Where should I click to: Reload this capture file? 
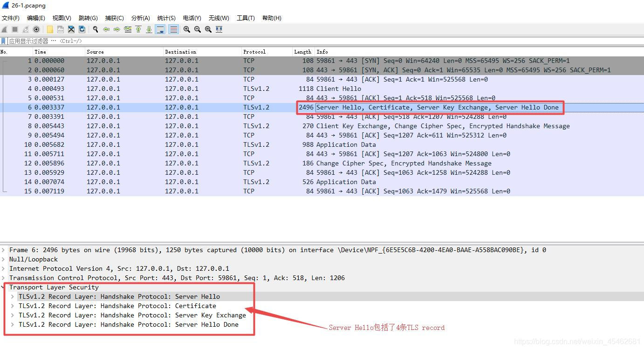(82, 29)
